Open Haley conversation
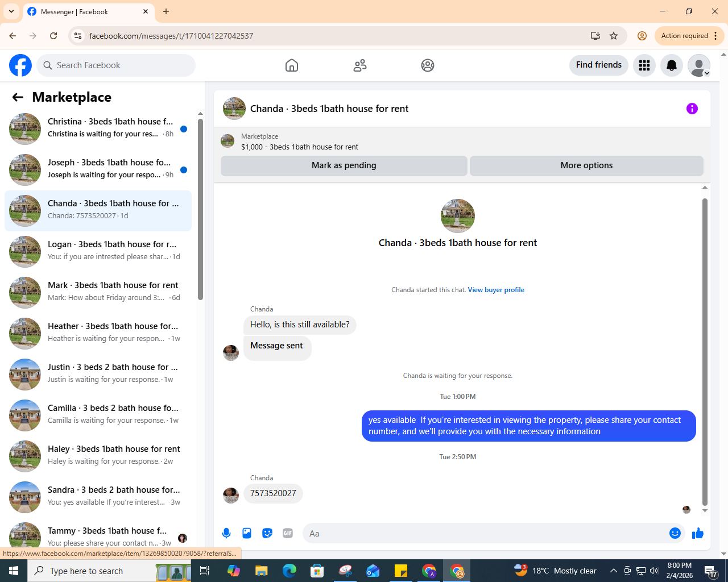The height and width of the screenshot is (582, 728). 98,456
